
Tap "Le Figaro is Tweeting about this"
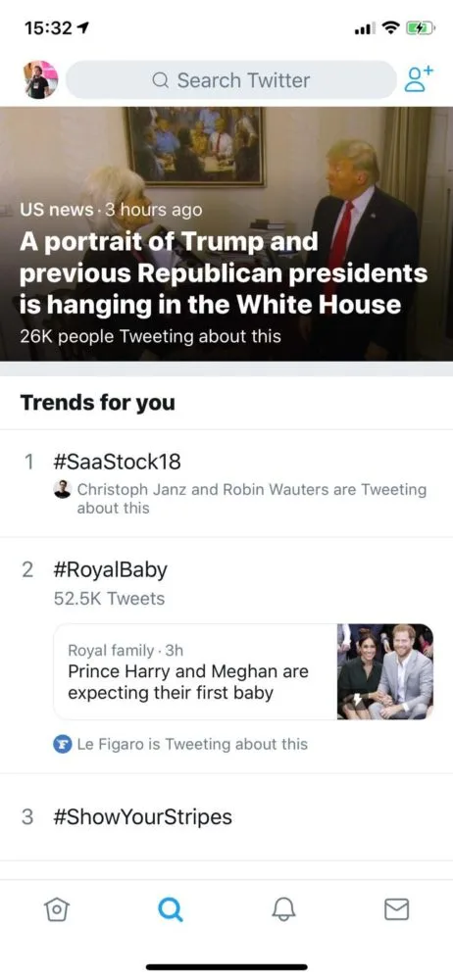[x=193, y=745]
